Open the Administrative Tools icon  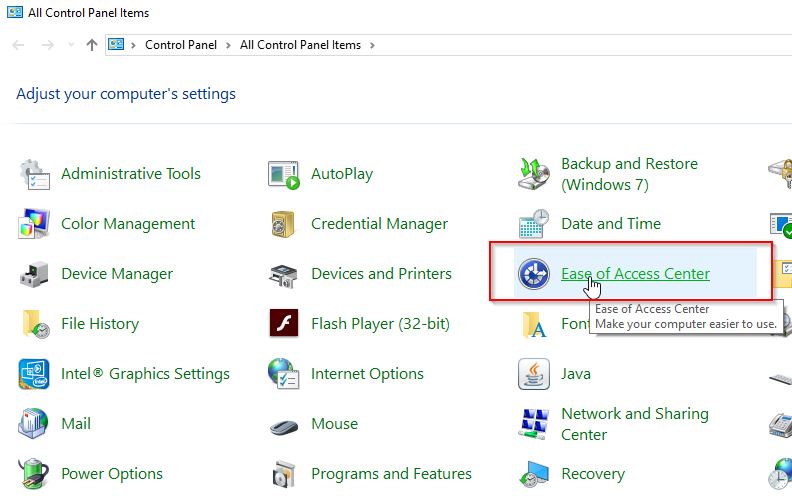tap(35, 174)
